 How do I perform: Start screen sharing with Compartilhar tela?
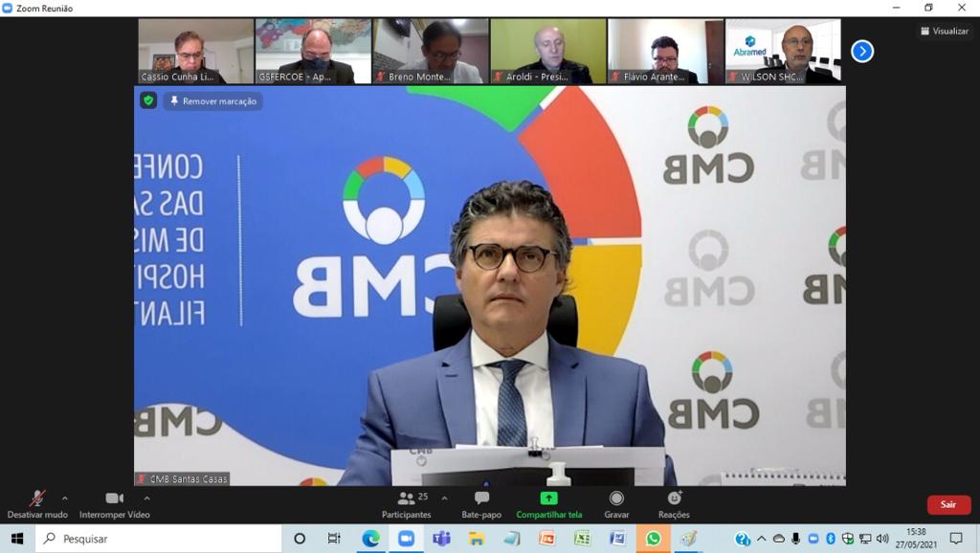pyautogui.click(x=548, y=505)
